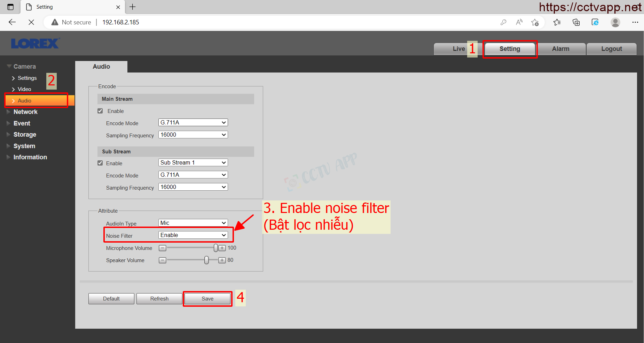Open browser profile avatar
Image resolution: width=644 pixels, height=343 pixels.
[615, 22]
